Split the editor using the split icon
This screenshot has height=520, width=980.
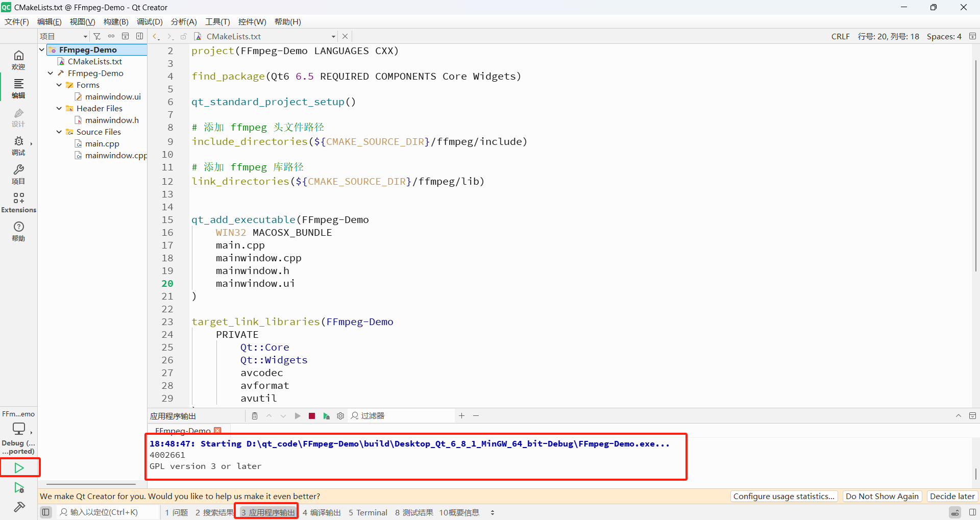point(126,36)
